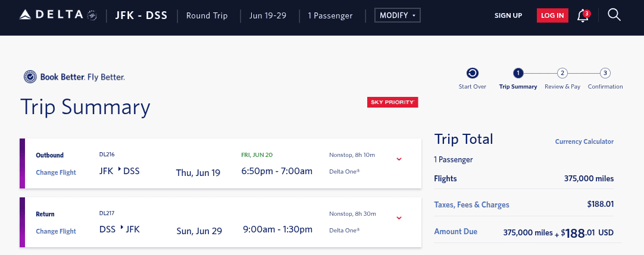Click the Book Better badge icon

30,77
